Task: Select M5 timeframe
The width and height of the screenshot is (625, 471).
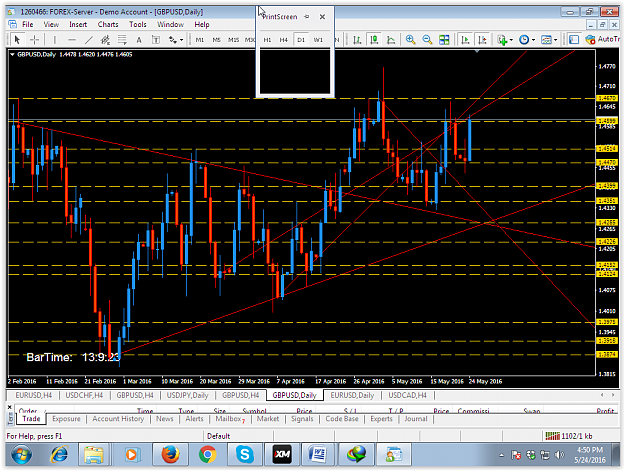Action: pyautogui.click(x=216, y=39)
